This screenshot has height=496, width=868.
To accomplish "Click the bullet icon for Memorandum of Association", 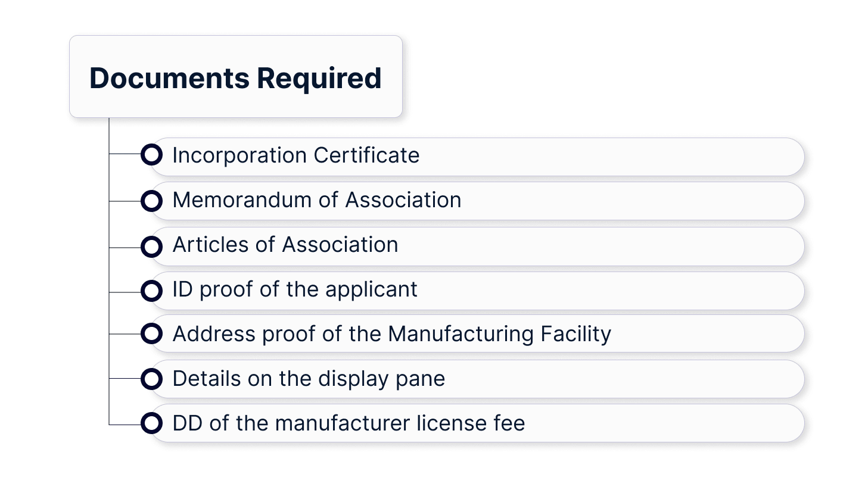I will pos(151,201).
